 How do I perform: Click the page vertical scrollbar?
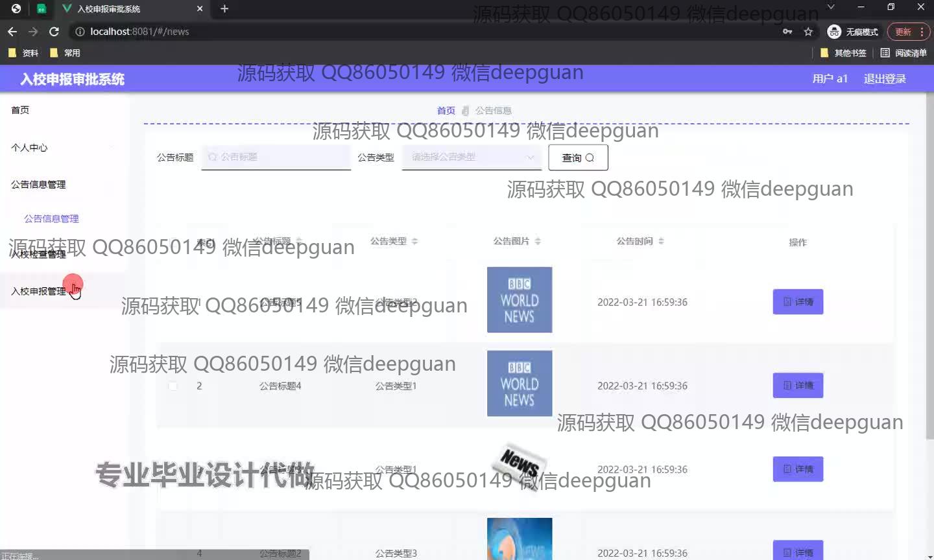[929, 266]
